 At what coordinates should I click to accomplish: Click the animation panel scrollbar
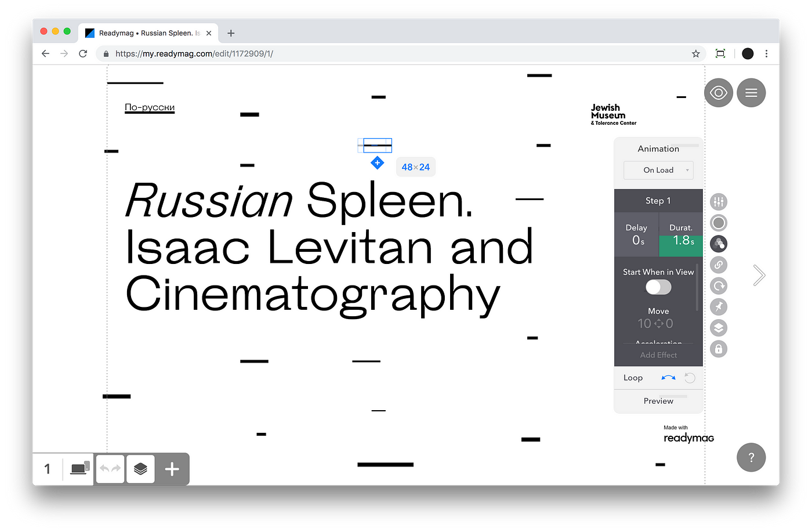coord(697,287)
